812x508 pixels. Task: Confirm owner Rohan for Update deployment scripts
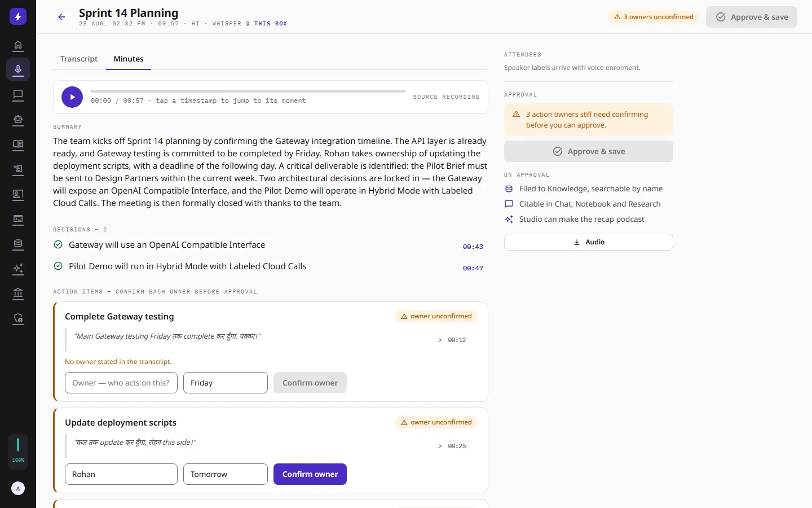click(310, 474)
